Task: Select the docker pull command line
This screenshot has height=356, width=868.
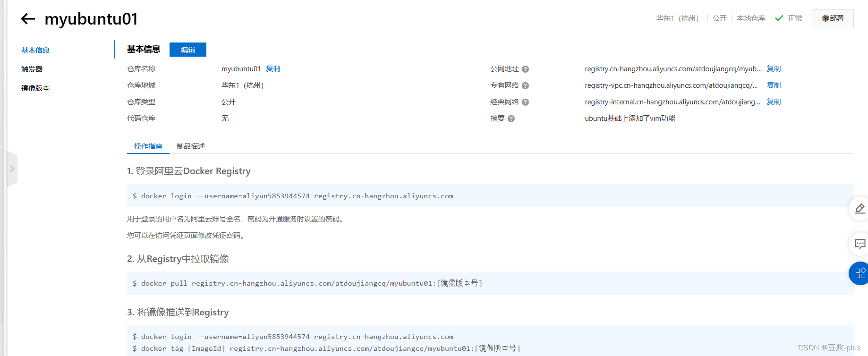Action: (x=307, y=283)
